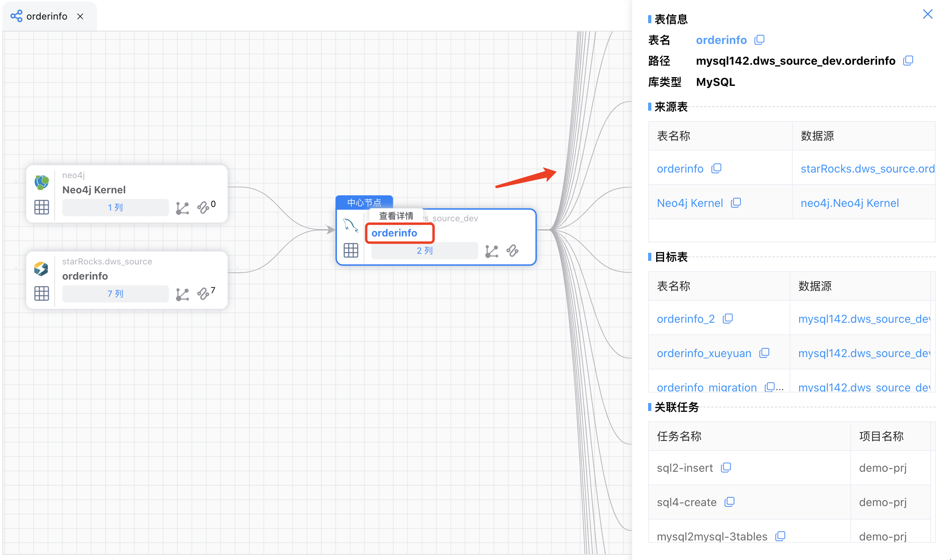
Task: Copy the orderinfo_xueyuan target table name
Action: click(x=764, y=353)
